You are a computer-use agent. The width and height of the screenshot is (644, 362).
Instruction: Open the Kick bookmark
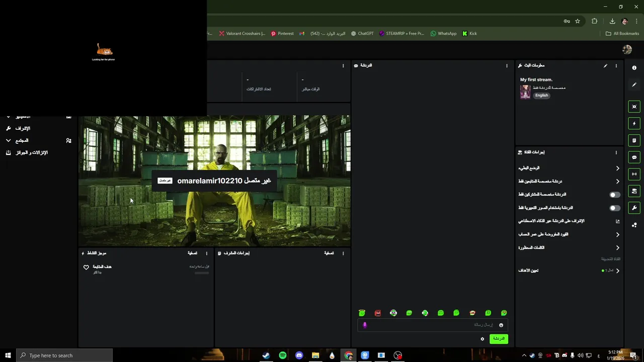click(469, 34)
